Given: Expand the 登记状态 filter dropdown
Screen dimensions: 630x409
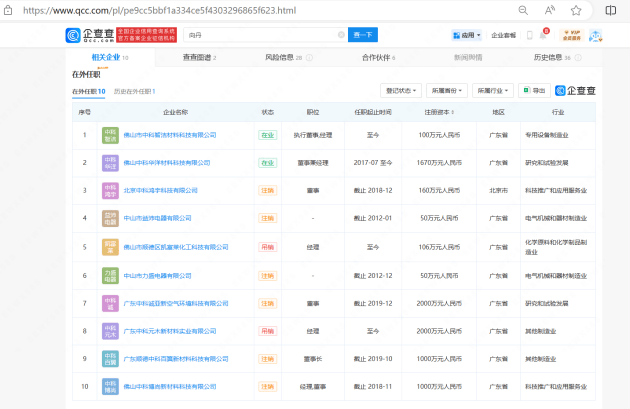Looking at the screenshot, I should (x=401, y=91).
